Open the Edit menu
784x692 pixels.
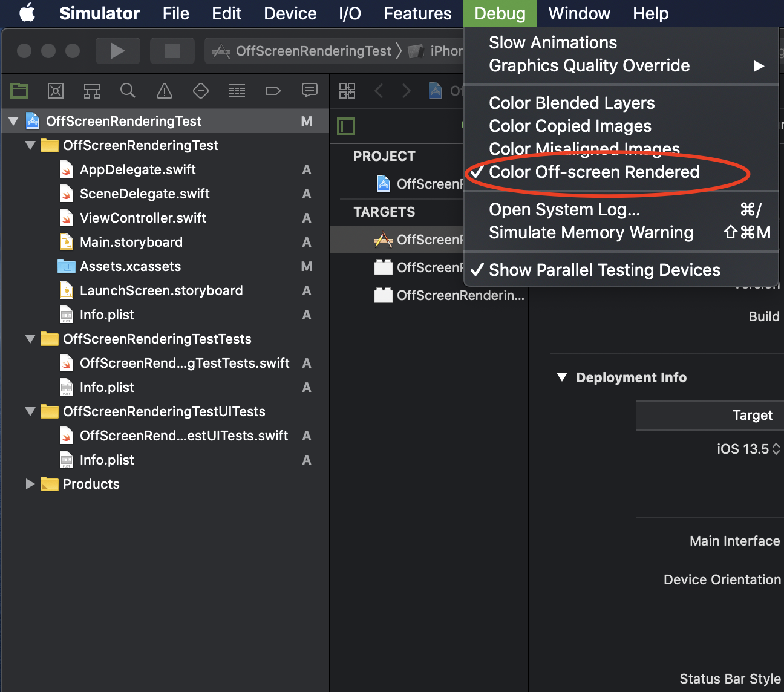[227, 13]
